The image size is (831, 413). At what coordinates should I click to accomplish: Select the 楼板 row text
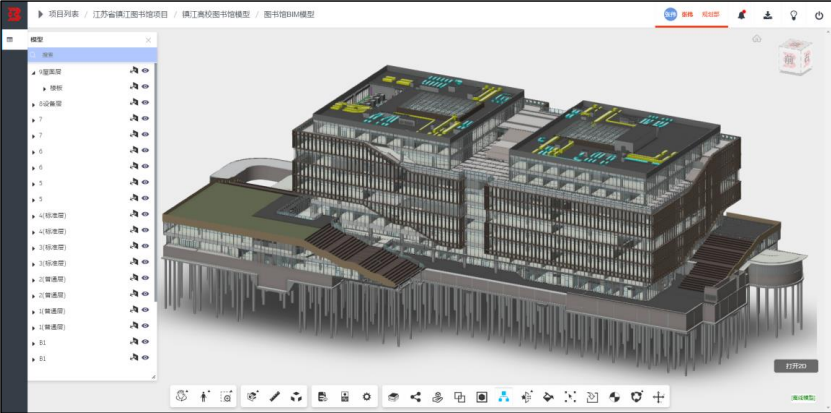(56, 88)
